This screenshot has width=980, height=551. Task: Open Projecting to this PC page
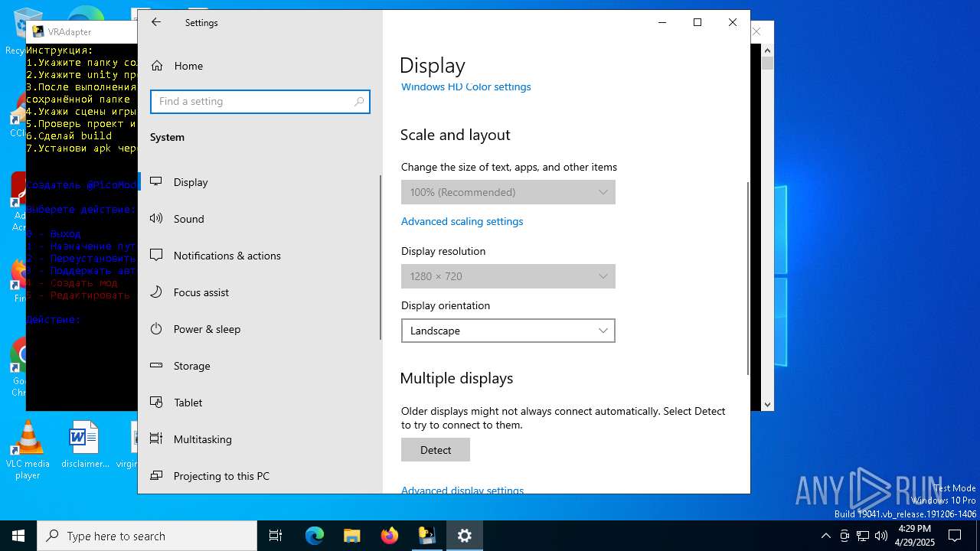point(260,476)
